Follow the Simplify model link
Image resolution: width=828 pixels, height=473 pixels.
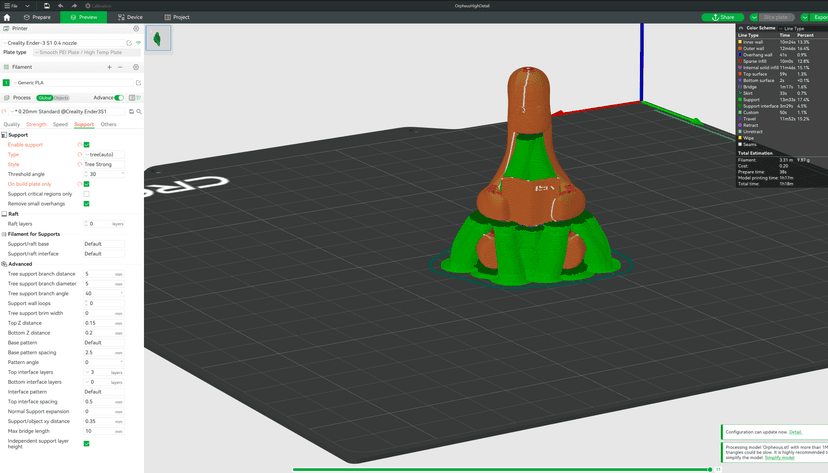(779, 458)
